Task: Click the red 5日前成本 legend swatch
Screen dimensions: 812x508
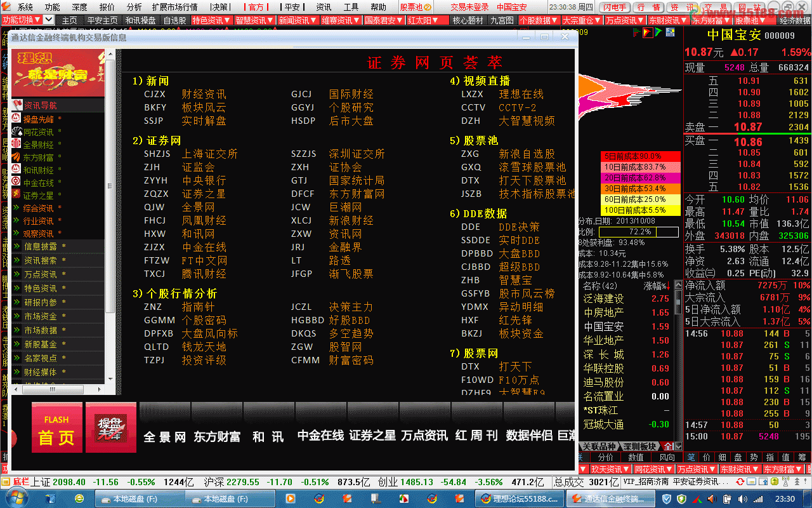Action: [x=640, y=156]
